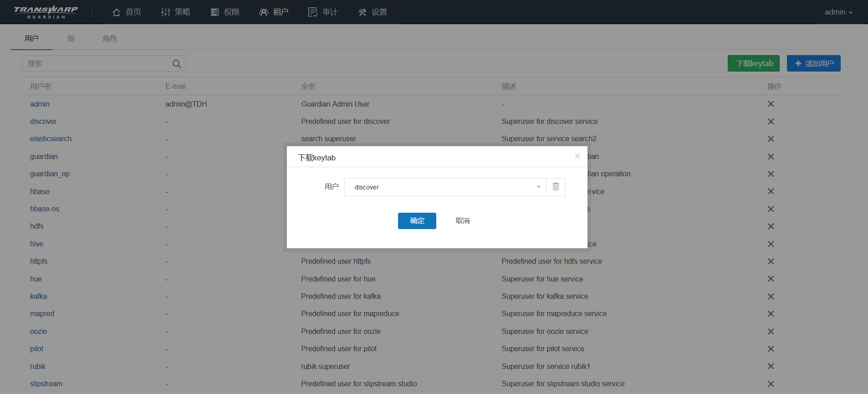Focus the 搜索 input field
Screen dimensions: 868x394
96,64
